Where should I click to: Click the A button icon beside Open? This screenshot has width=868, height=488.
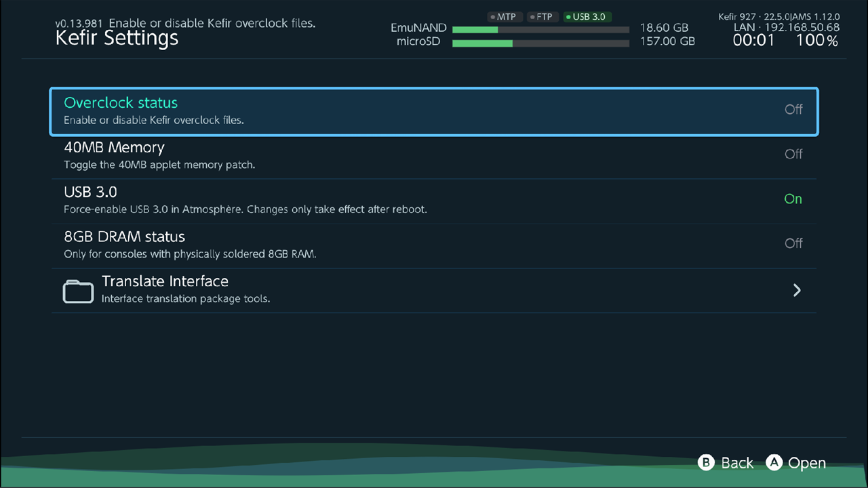pyautogui.click(x=774, y=462)
